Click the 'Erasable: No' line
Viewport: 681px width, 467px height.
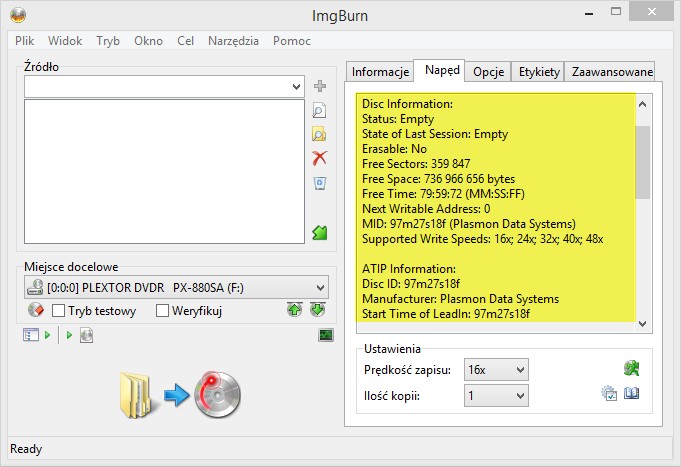pos(394,149)
